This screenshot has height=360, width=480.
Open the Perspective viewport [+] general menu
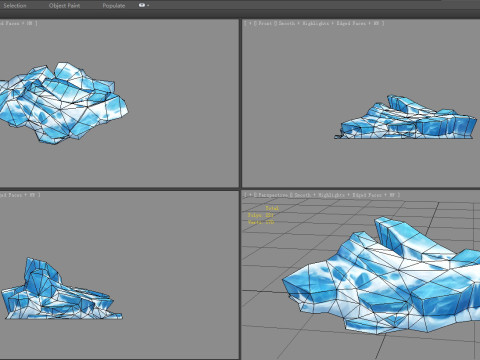249,195
